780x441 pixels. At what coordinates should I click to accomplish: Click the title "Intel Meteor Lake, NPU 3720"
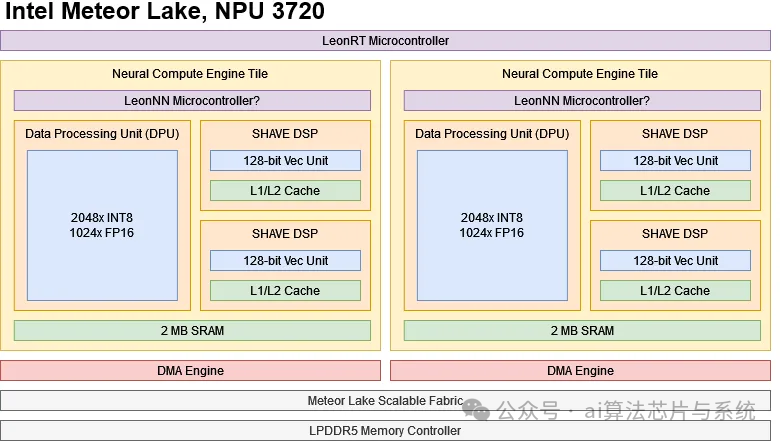(x=165, y=11)
